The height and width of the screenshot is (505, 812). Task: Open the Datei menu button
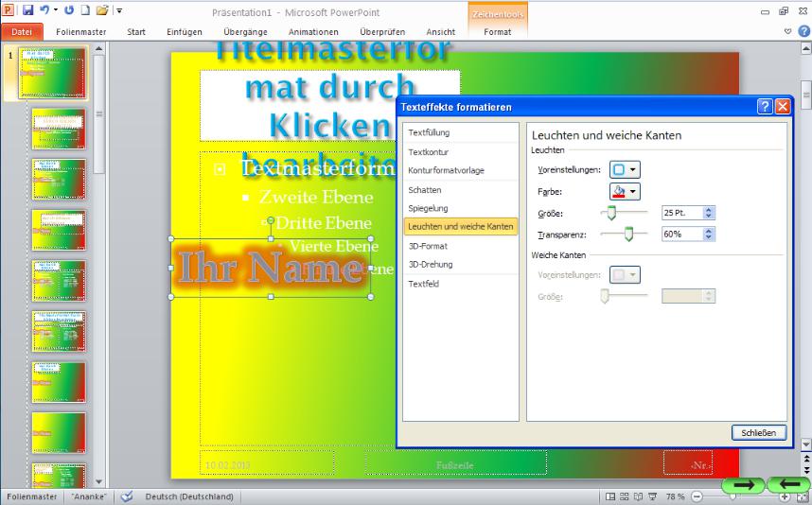(x=21, y=31)
